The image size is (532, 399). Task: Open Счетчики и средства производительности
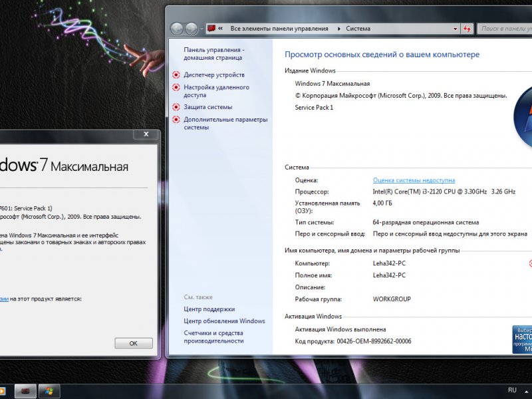(x=213, y=337)
